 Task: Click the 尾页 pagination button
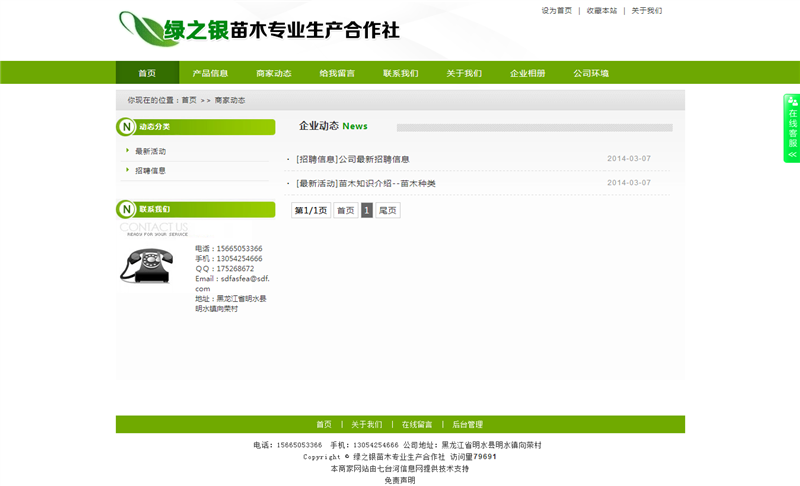point(388,211)
